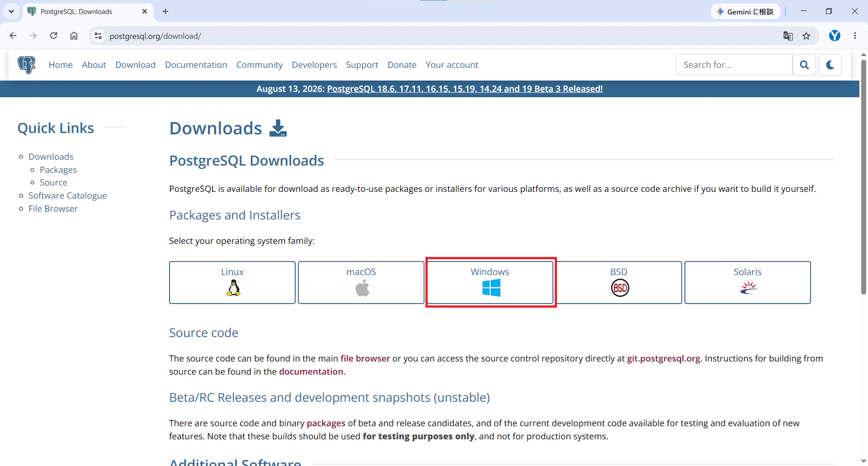Click the Solaris sunburst icon
Screen dimensions: 868x466
(749, 287)
